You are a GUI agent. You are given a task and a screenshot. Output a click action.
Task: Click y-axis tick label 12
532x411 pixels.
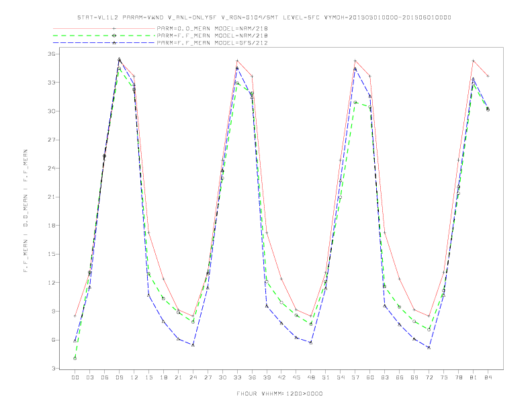click(51, 283)
